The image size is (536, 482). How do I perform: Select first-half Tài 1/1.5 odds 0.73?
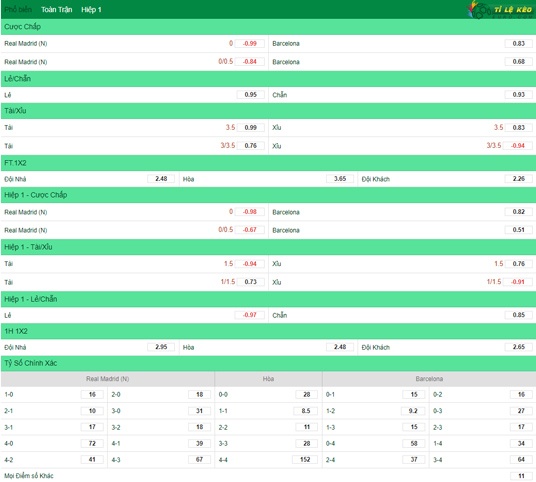pyautogui.click(x=251, y=282)
